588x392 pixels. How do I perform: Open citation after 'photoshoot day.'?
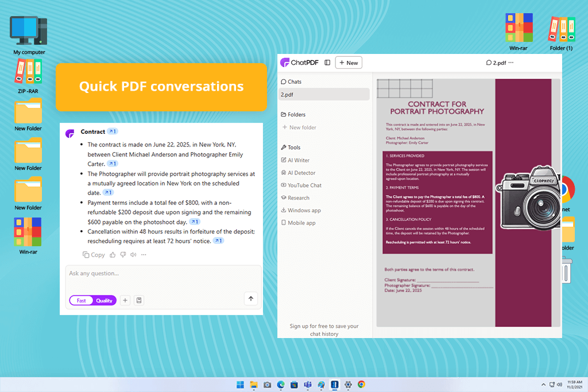(195, 222)
